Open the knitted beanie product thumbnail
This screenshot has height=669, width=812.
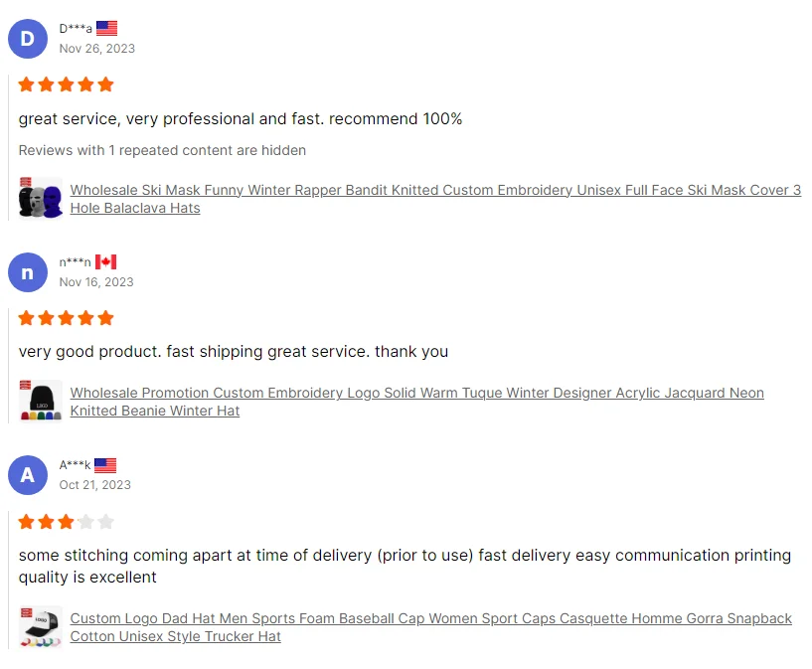(41, 402)
